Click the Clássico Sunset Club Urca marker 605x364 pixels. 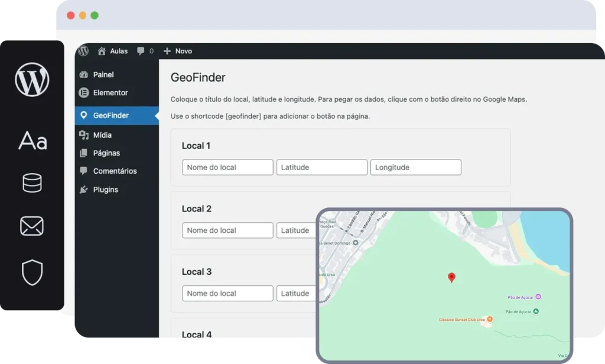point(490,319)
